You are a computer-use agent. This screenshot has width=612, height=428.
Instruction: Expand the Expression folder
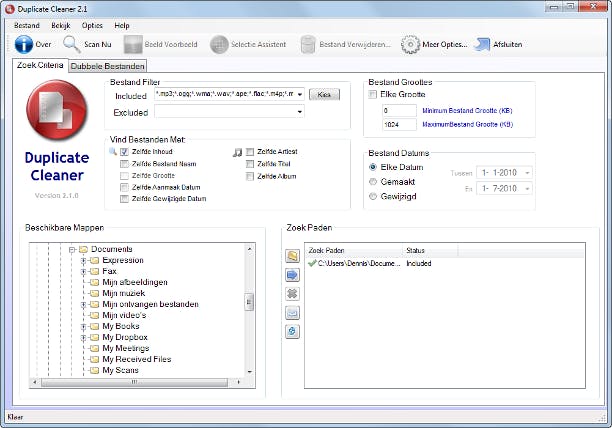(83, 260)
